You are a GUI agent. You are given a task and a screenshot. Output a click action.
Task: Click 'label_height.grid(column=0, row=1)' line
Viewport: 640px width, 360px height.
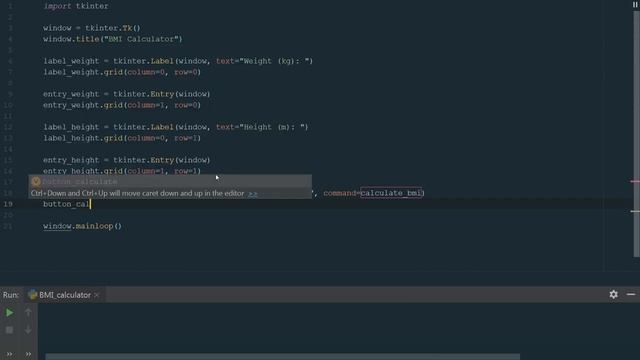coord(122,138)
